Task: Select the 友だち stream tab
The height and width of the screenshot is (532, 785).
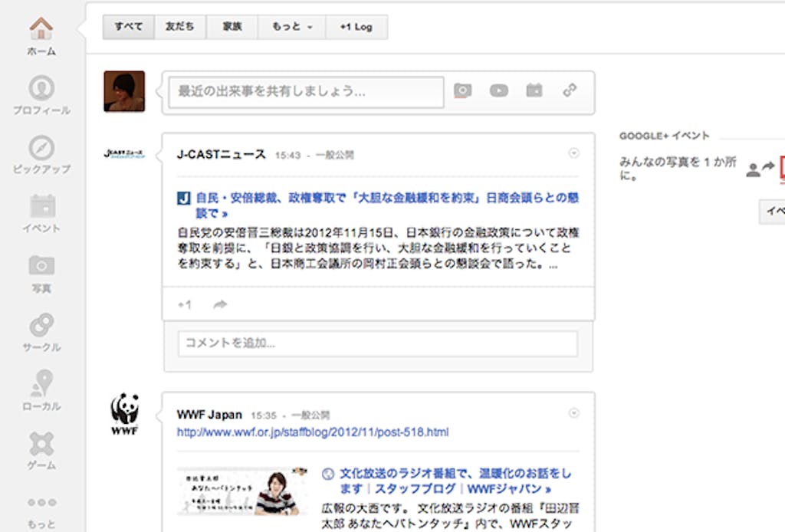Action: (x=180, y=27)
